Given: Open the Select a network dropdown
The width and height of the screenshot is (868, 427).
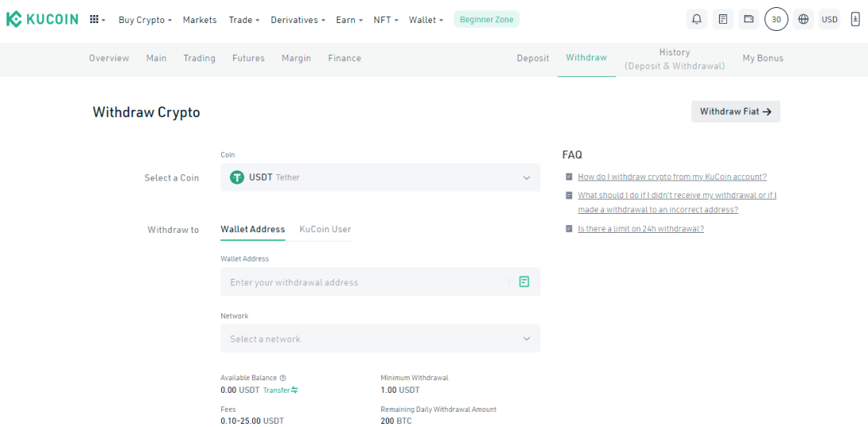Looking at the screenshot, I should (380, 338).
